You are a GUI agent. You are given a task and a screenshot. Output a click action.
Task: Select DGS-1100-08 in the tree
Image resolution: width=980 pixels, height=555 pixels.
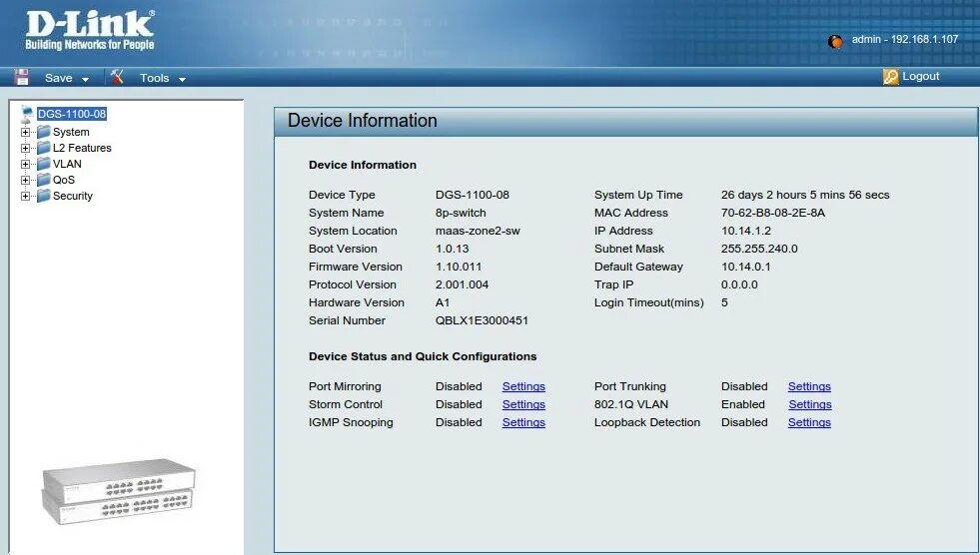coord(72,114)
